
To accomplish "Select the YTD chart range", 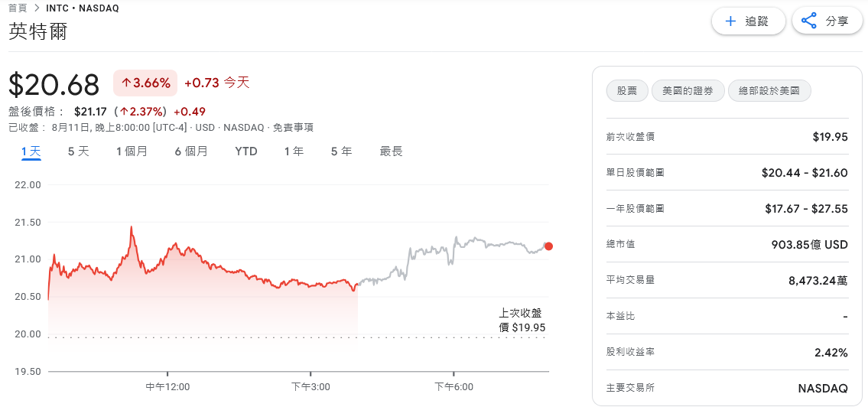I will (245, 151).
